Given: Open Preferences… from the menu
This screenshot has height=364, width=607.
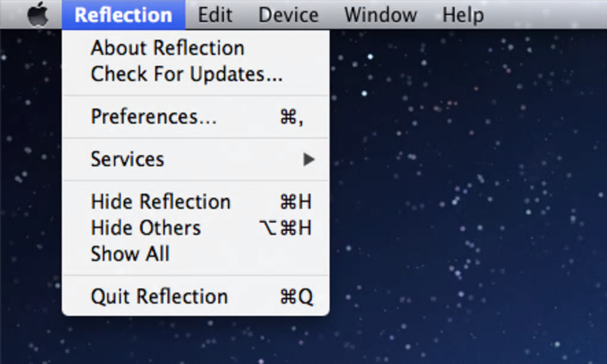Looking at the screenshot, I should pos(154,117).
